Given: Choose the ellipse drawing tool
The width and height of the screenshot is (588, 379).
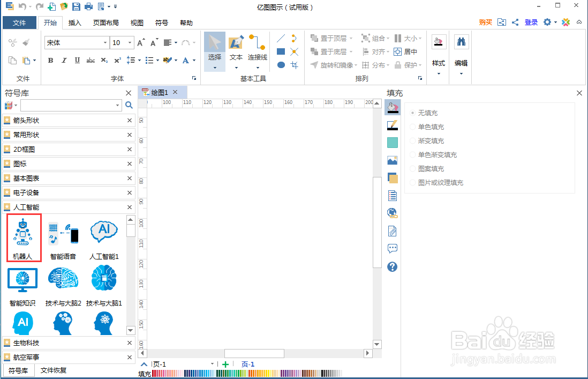Looking at the screenshot, I should coord(281,65).
